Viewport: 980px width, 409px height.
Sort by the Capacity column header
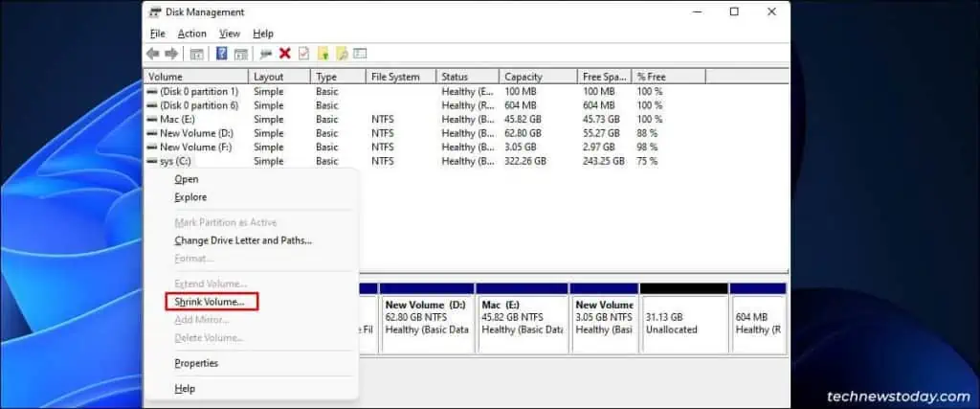click(539, 77)
